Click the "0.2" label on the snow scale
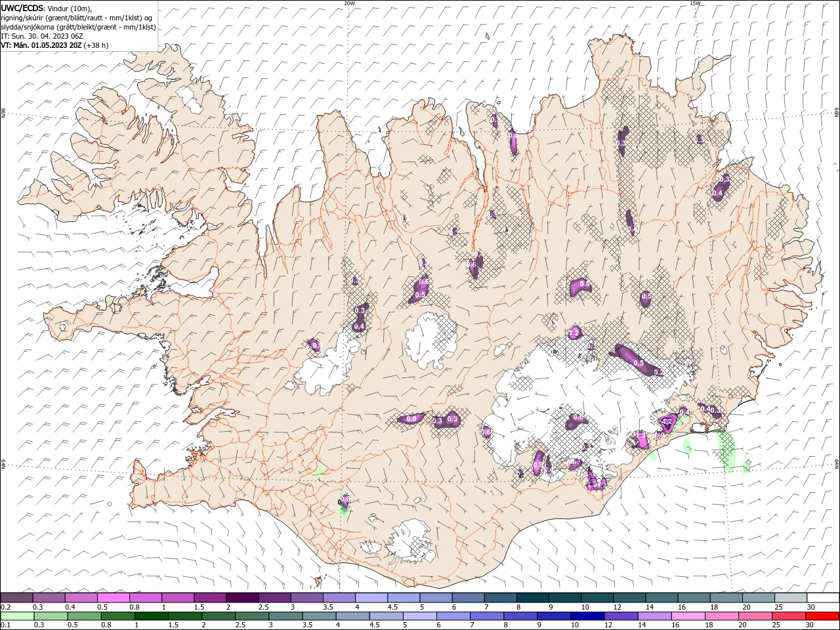This screenshot has height=630, width=840. (5, 607)
